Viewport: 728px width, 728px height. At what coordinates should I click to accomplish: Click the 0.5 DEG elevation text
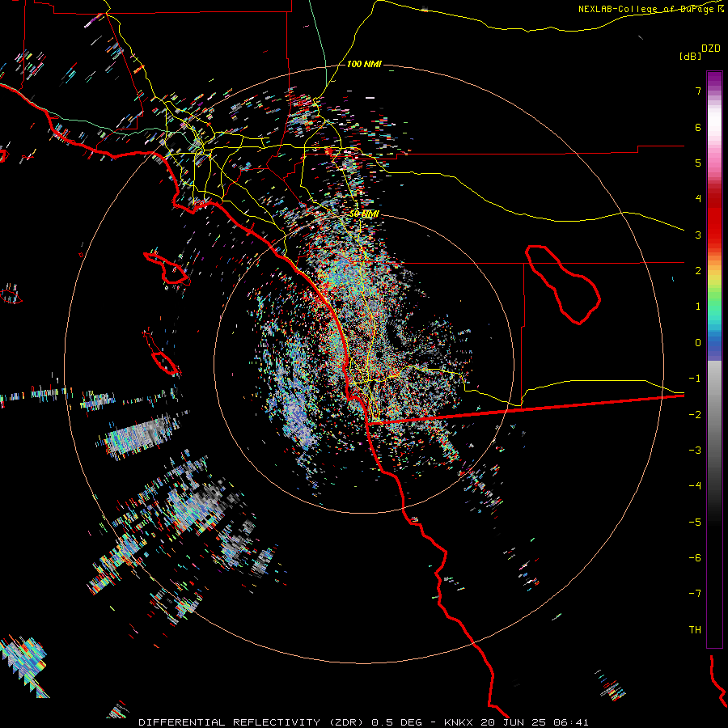coord(397,722)
